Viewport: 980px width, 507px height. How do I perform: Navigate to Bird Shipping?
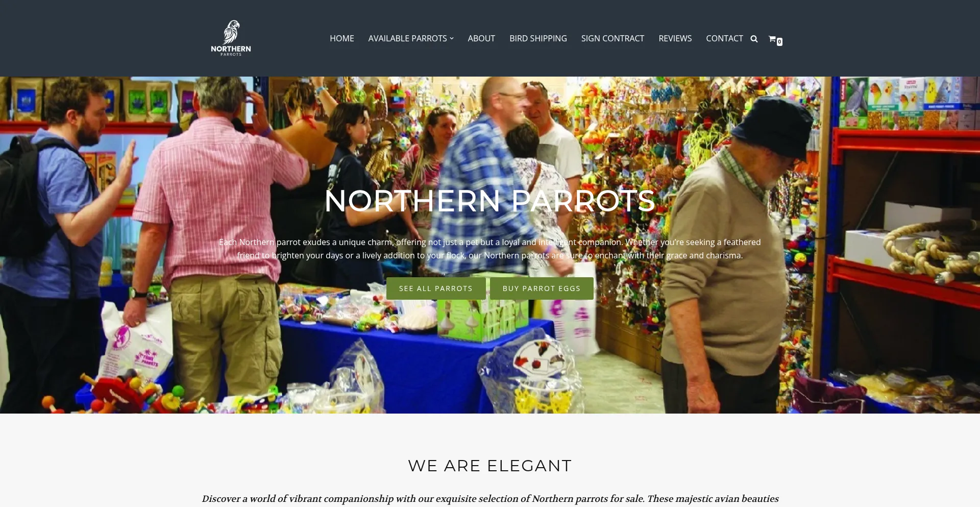coord(538,38)
